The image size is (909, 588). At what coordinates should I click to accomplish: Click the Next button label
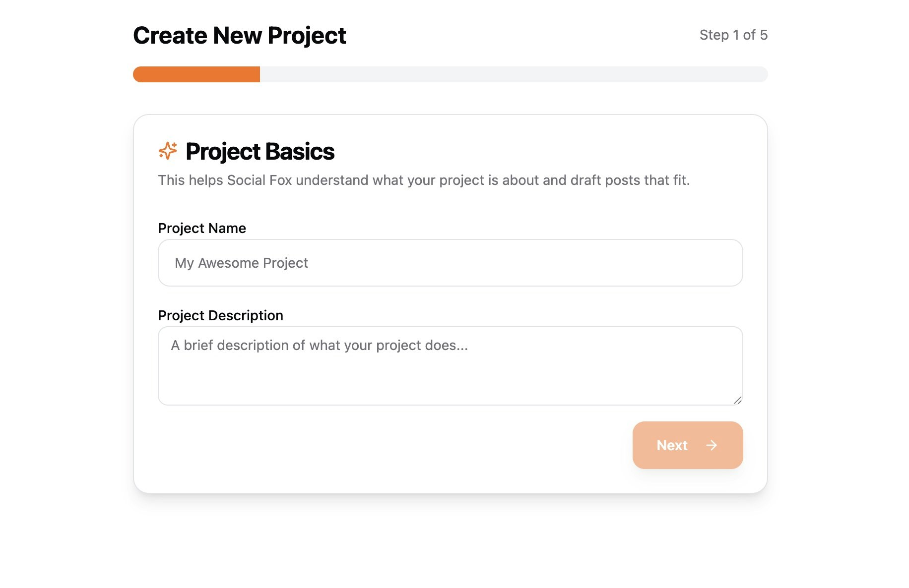(672, 445)
